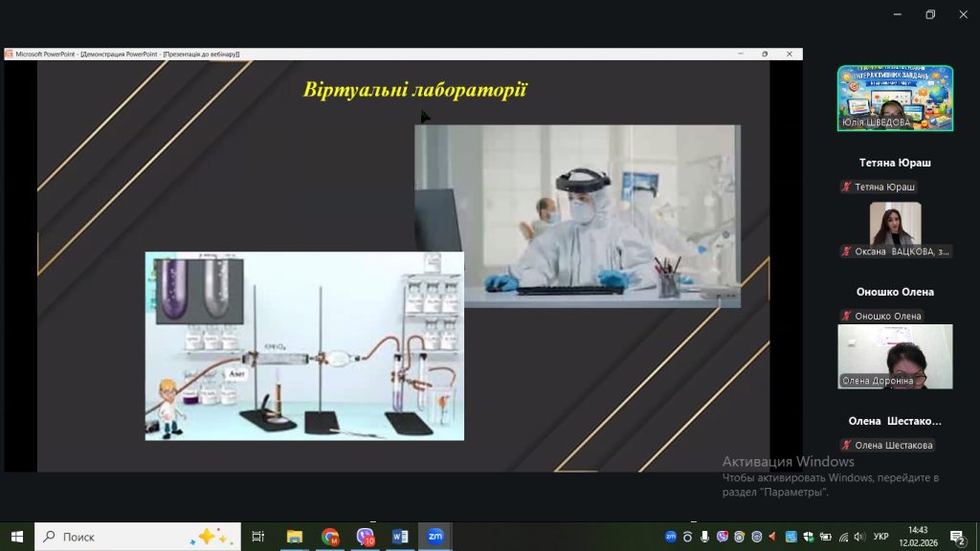Viewport: 980px width, 551px height.
Task: Open Microsoft Word in the taskbar
Action: tap(399, 537)
